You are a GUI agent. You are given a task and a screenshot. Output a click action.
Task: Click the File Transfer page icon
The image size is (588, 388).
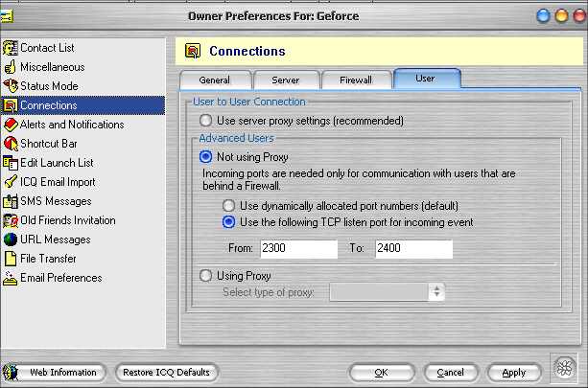point(11,259)
